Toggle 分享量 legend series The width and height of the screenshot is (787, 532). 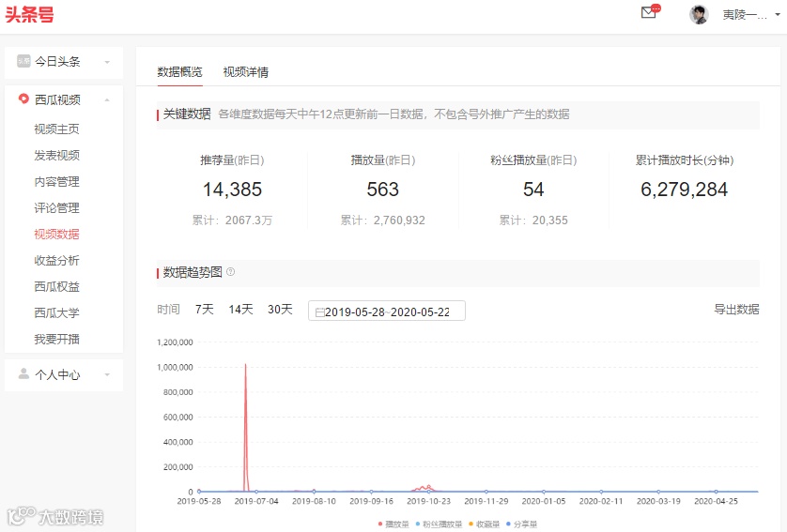click(521, 524)
